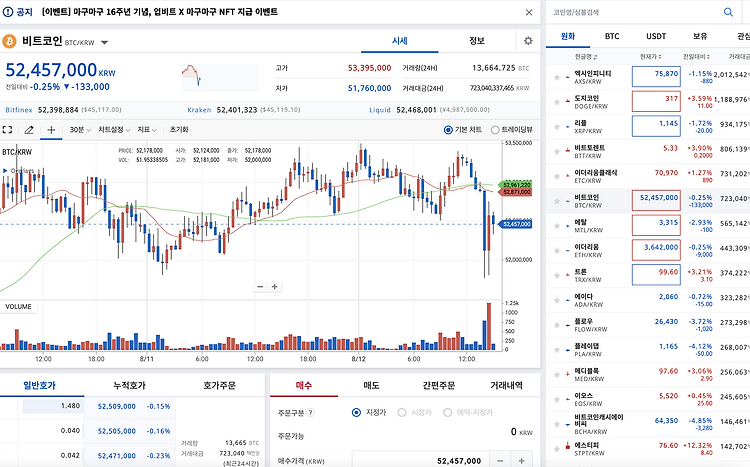
Task: Select the pencil drawing tool
Action: [x=29, y=130]
